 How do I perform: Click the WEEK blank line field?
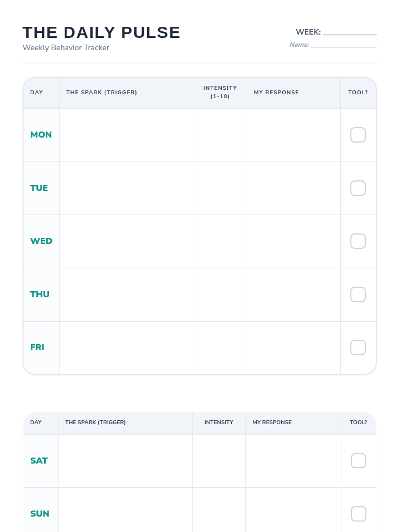tap(349, 32)
